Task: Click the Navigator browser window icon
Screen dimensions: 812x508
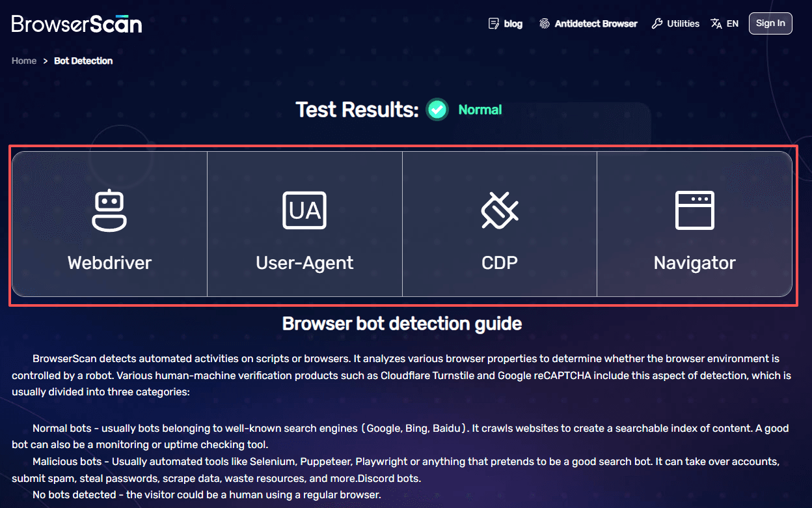Action: point(694,210)
